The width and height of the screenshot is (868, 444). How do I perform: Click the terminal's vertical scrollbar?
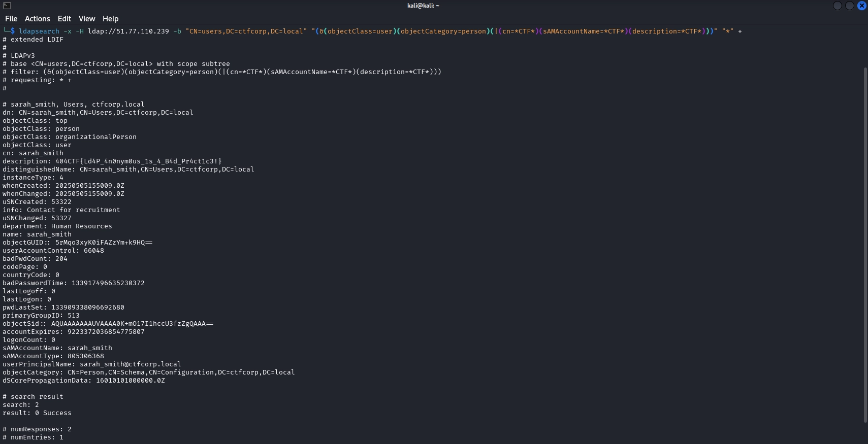(x=865, y=244)
